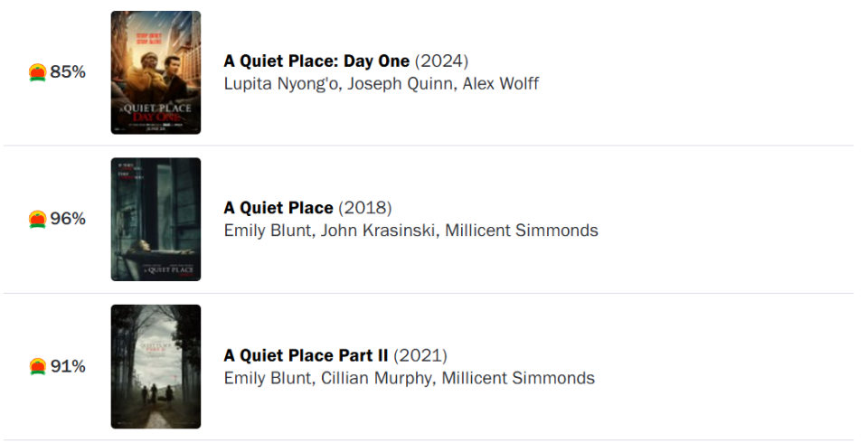
Task: Open the A Quiet Place title link
Action: point(278,208)
